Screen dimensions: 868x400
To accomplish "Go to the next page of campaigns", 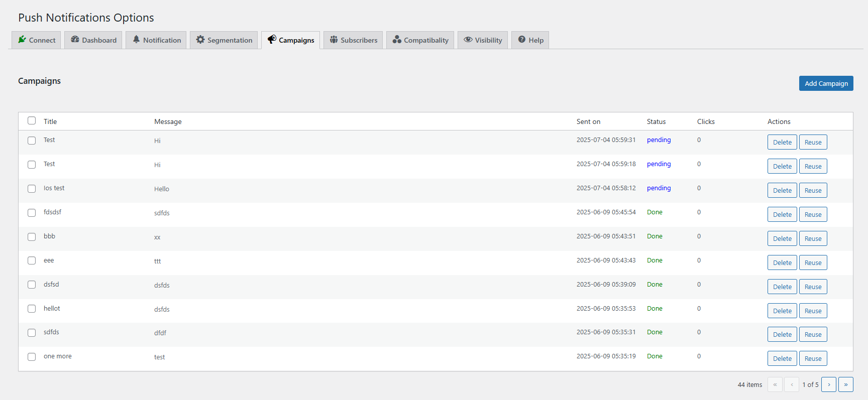I will [x=829, y=384].
